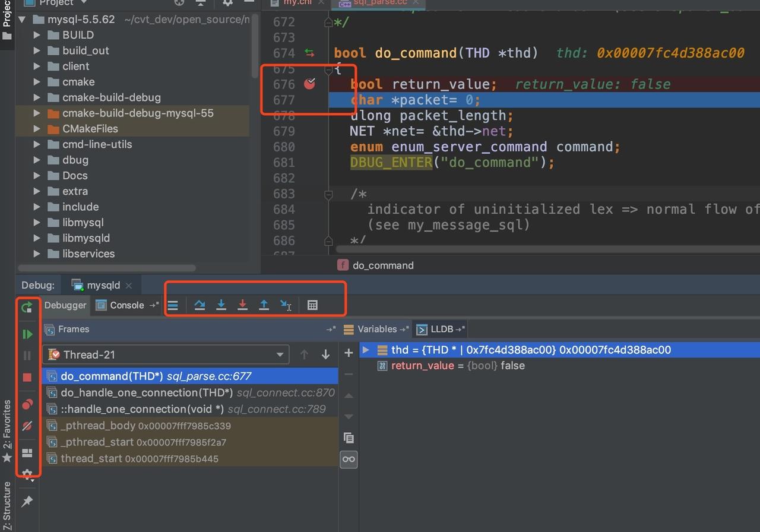Open Evaluate Expression calculator

(312, 305)
